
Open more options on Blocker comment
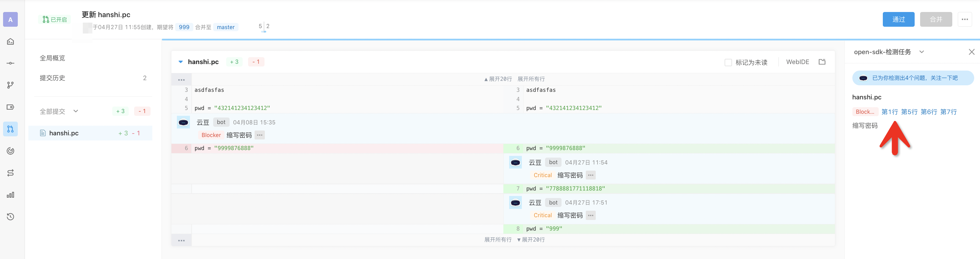point(259,135)
